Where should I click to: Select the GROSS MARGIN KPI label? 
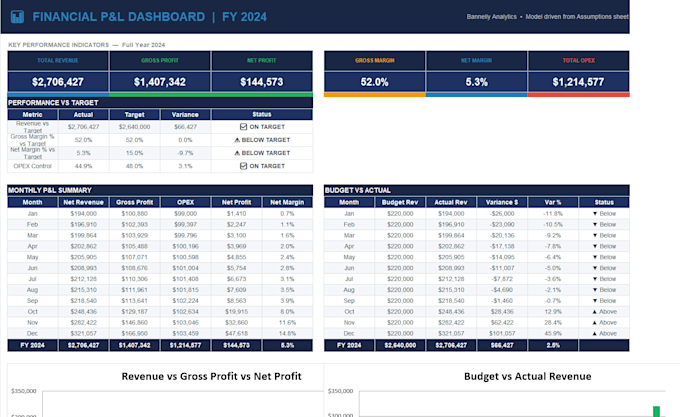(x=375, y=61)
